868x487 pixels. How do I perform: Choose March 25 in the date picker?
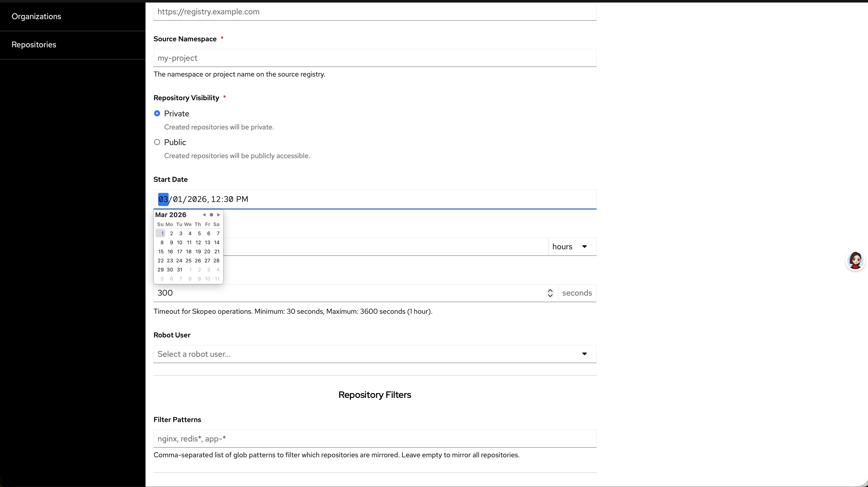(x=189, y=261)
